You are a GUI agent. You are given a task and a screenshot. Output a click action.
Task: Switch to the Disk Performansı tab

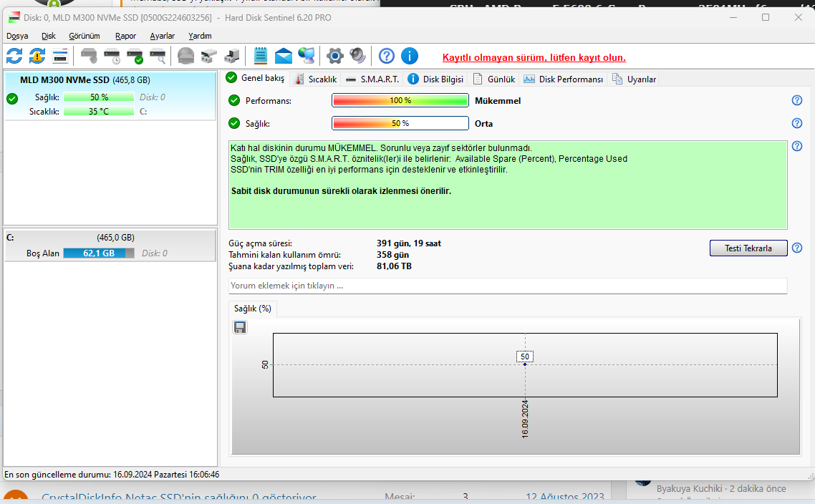coord(564,79)
